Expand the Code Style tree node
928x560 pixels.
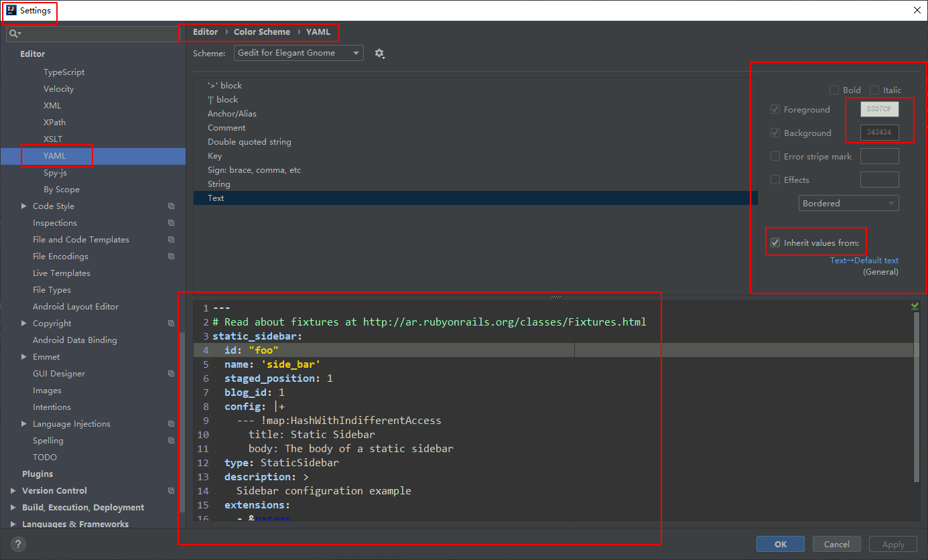coord(24,206)
